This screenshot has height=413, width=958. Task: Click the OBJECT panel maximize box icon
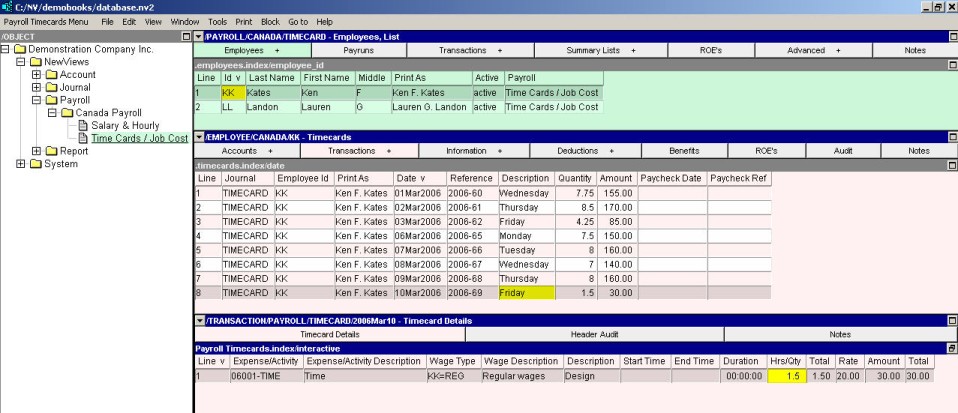(x=186, y=37)
